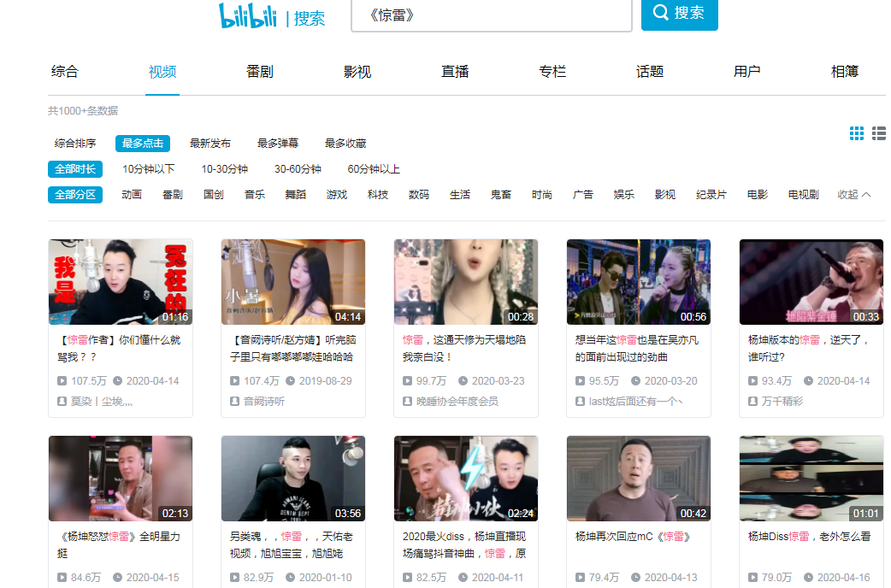Open the 影视 tab
Image resolution: width=891 pixels, height=588 pixels.
357,72
